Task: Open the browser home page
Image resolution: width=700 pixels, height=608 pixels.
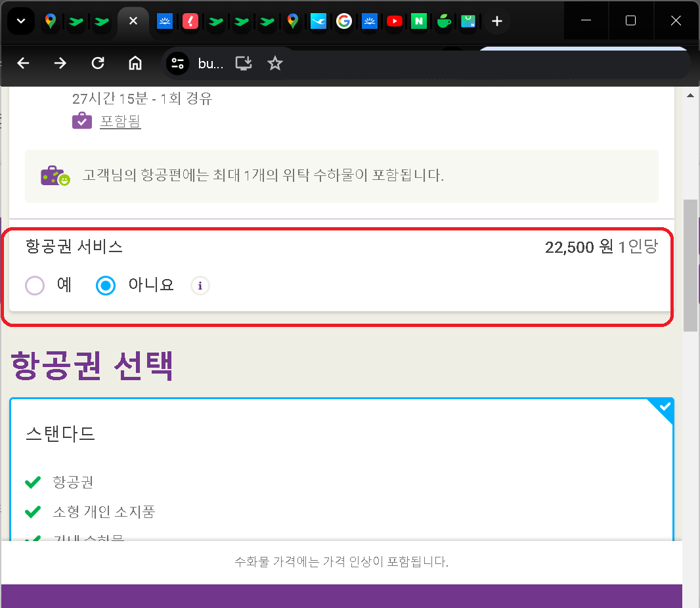Action: tap(135, 64)
